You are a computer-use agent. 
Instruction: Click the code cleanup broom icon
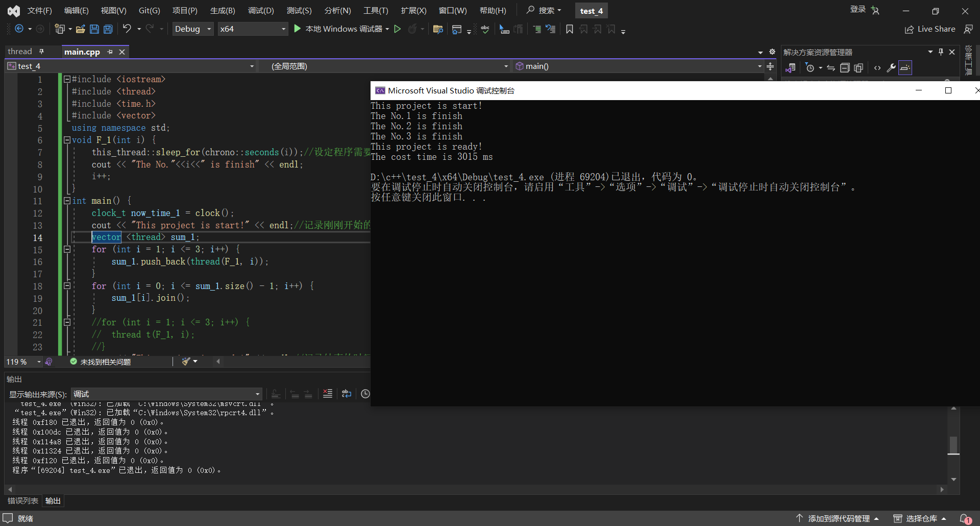(x=186, y=362)
